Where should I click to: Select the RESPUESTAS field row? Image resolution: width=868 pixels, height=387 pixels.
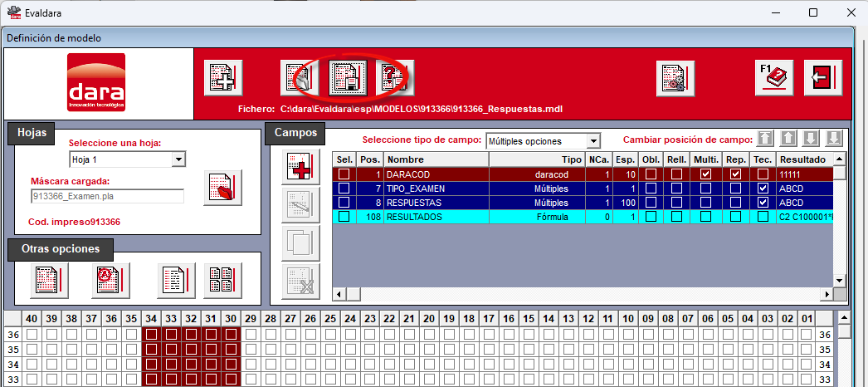tap(582, 203)
